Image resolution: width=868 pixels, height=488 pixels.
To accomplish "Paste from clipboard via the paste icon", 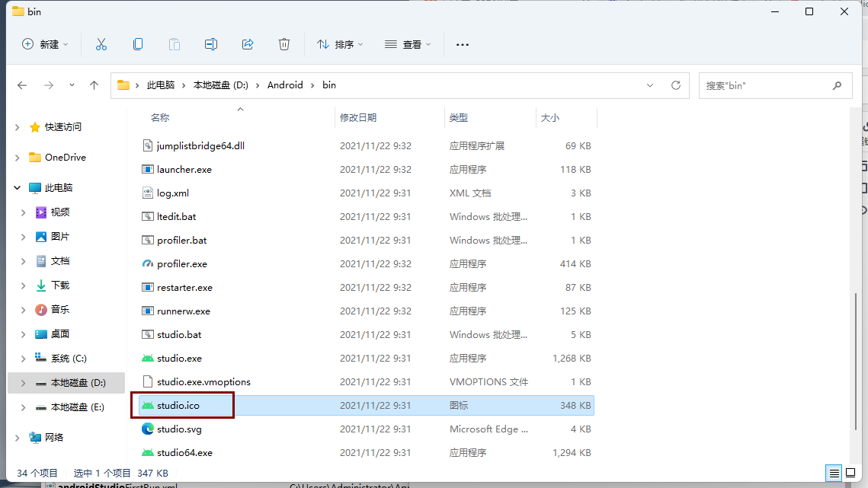I will 174,44.
